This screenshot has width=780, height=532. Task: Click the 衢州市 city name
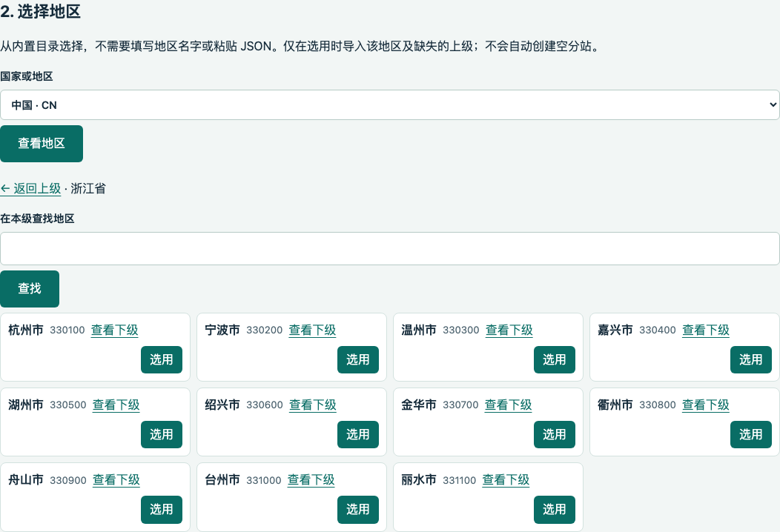pos(615,405)
